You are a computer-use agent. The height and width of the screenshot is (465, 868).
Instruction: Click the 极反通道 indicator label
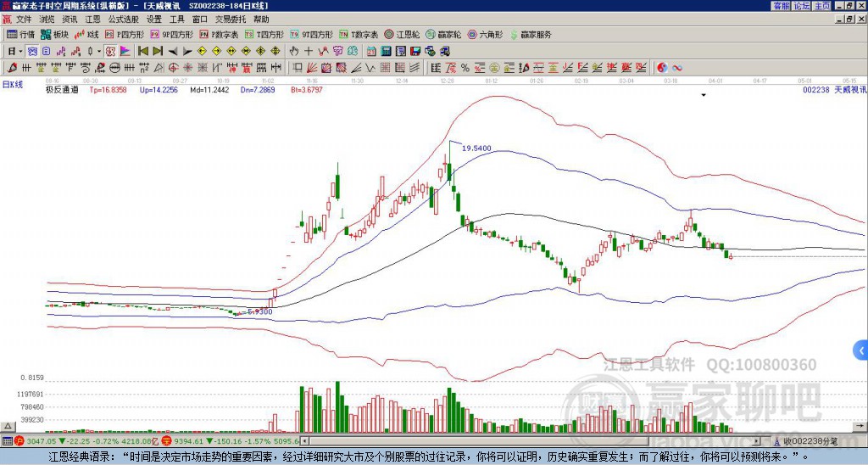coord(62,89)
